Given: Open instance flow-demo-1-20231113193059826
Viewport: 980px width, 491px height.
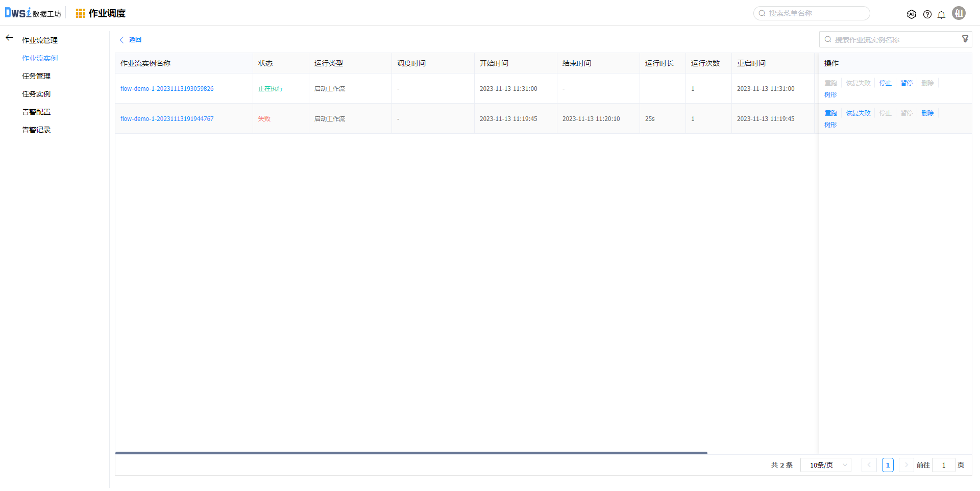Looking at the screenshot, I should (x=167, y=89).
